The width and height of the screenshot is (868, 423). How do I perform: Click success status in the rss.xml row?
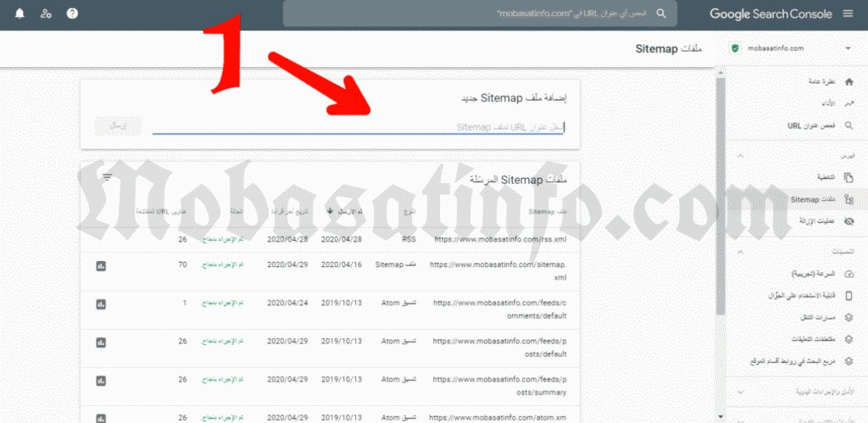coord(223,240)
